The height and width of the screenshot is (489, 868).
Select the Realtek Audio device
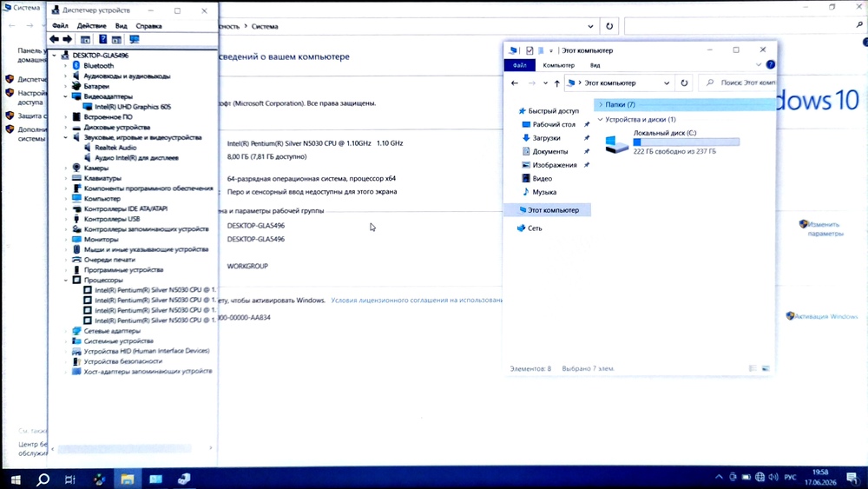[115, 148]
